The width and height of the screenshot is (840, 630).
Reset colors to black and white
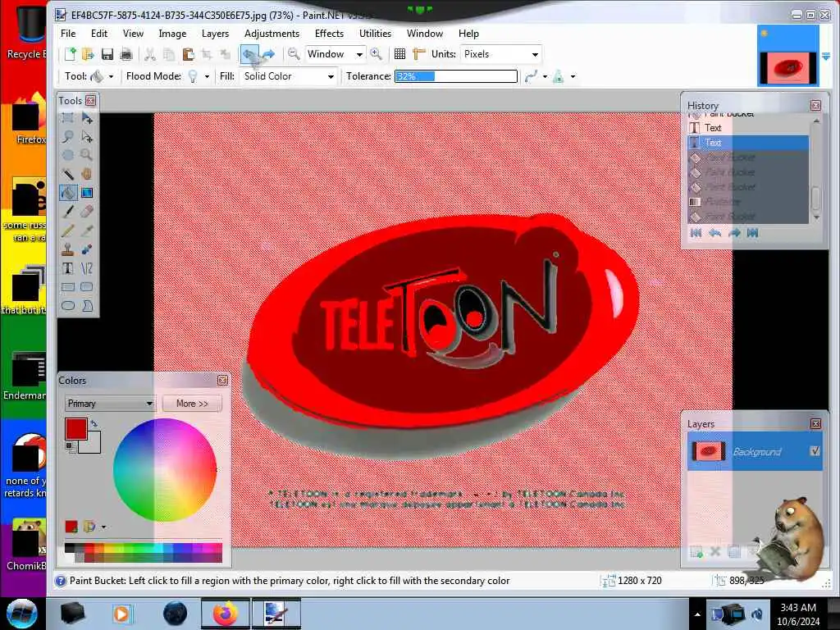[69, 446]
